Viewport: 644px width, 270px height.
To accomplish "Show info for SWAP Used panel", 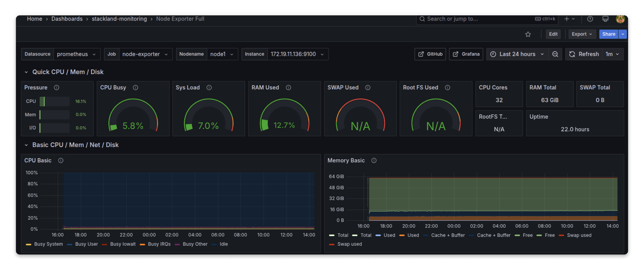I will click(368, 87).
